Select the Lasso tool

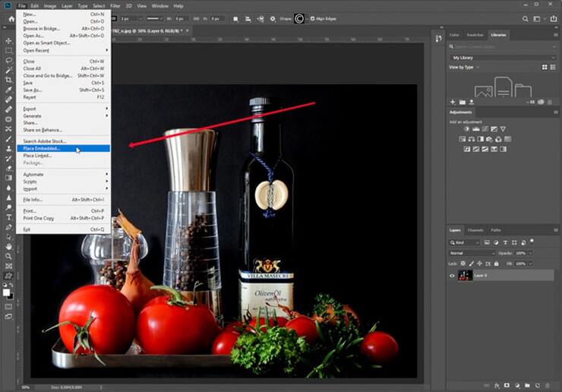tap(9, 59)
